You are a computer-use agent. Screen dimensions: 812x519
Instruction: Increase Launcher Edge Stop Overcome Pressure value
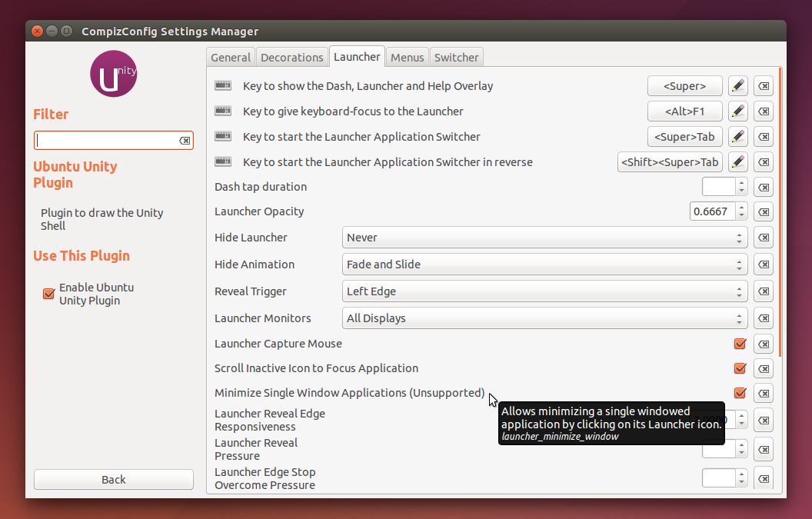(x=741, y=474)
